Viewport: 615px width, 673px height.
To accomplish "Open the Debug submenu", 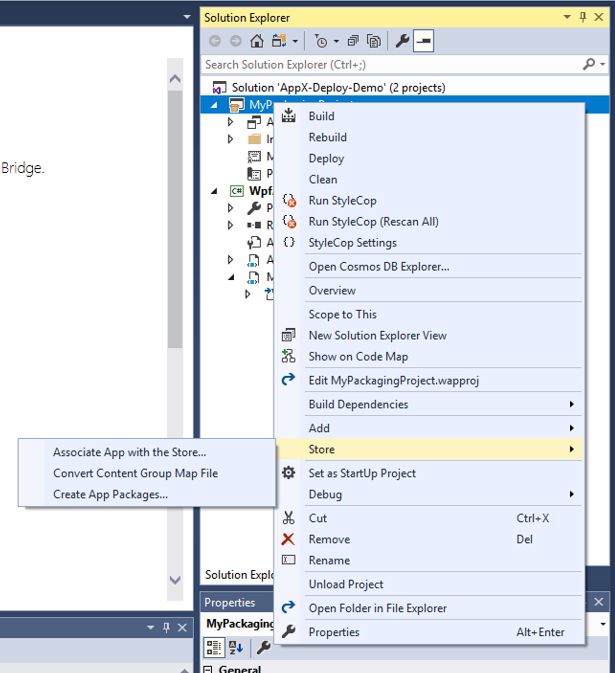I will (429, 494).
